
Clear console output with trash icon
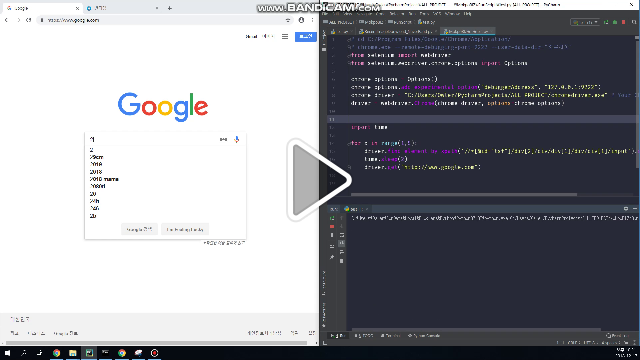pos(342,261)
